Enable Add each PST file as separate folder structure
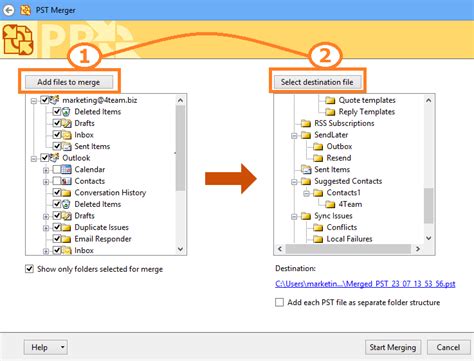 tap(279, 302)
